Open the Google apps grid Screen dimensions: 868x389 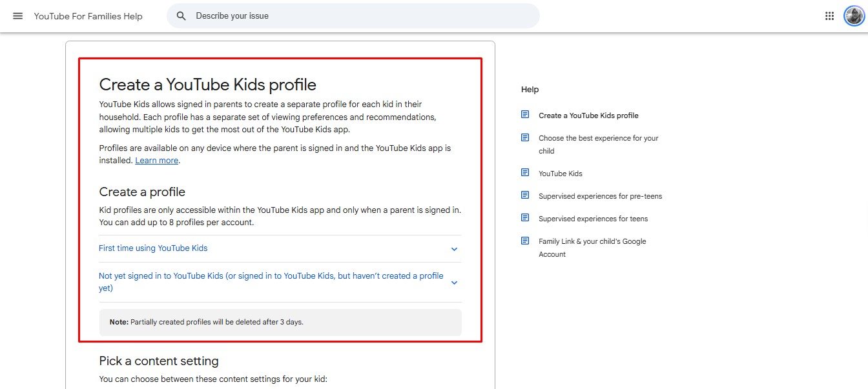(830, 16)
